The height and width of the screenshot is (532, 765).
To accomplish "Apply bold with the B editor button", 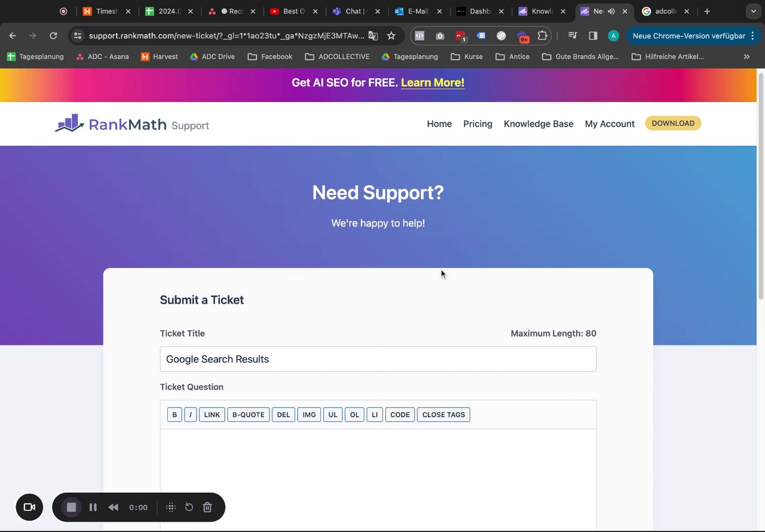I will 175,415.
